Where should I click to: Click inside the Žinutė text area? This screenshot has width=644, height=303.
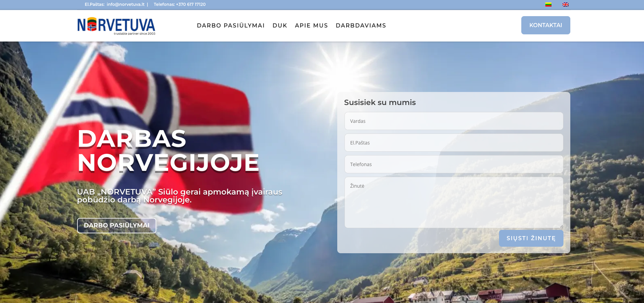click(x=454, y=202)
